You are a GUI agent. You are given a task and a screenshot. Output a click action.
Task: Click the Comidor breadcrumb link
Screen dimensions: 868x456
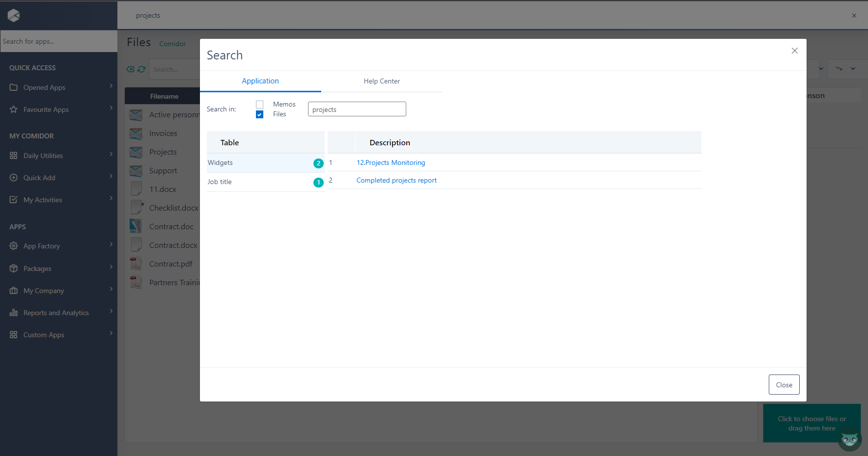tap(172, 44)
